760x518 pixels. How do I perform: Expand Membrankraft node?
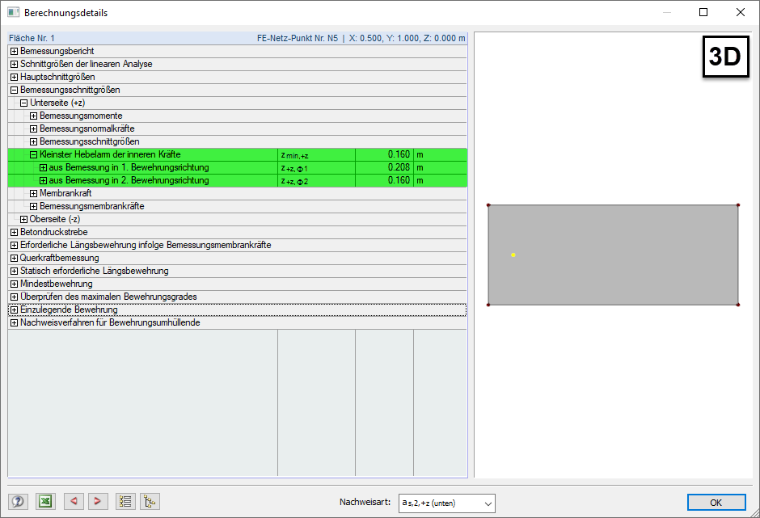pyautogui.click(x=33, y=193)
